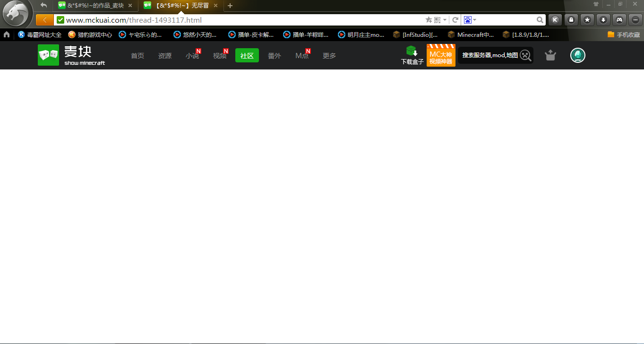644x344 pixels.
Task: Open the lock privacy toolbar button
Action: (x=571, y=20)
